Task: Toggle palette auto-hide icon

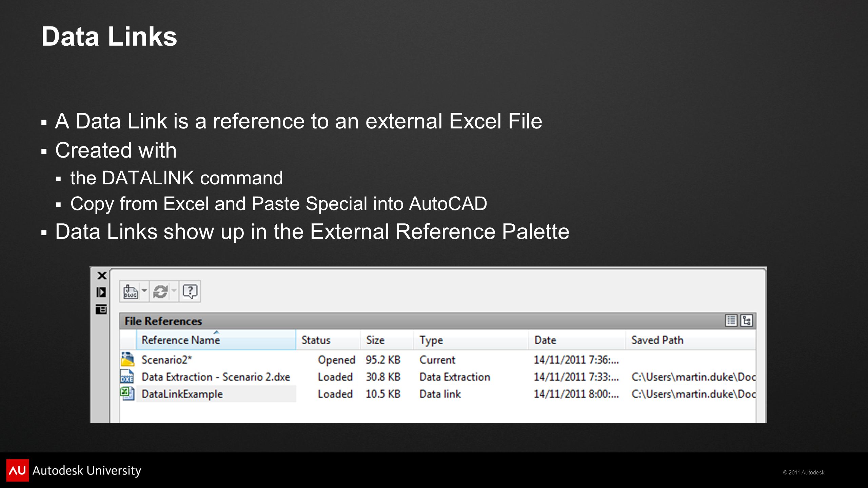Action: point(101,292)
